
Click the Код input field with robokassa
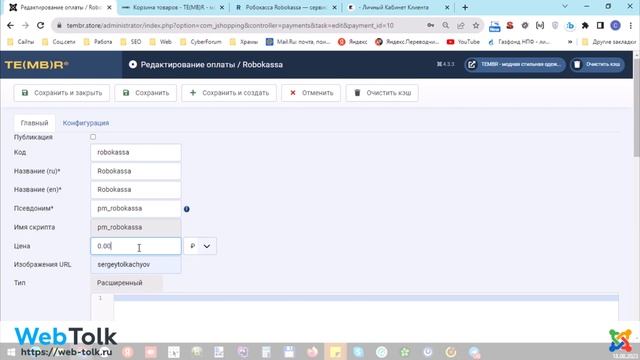pyautogui.click(x=136, y=152)
